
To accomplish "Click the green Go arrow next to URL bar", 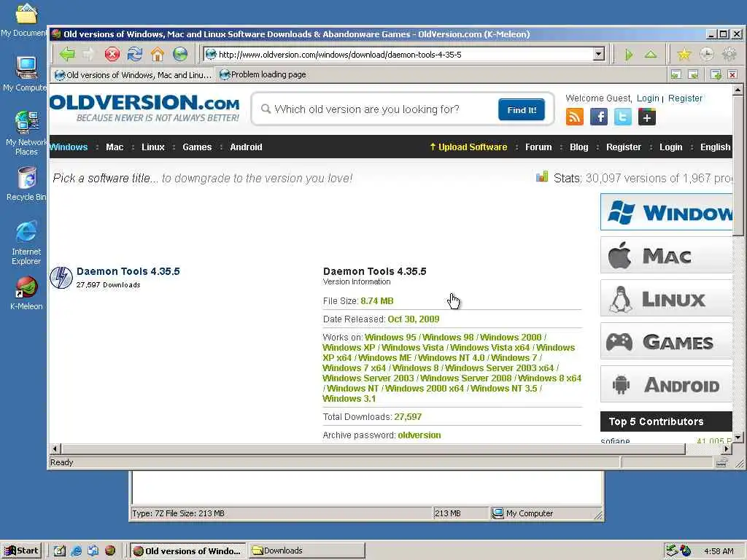I will (x=629, y=55).
